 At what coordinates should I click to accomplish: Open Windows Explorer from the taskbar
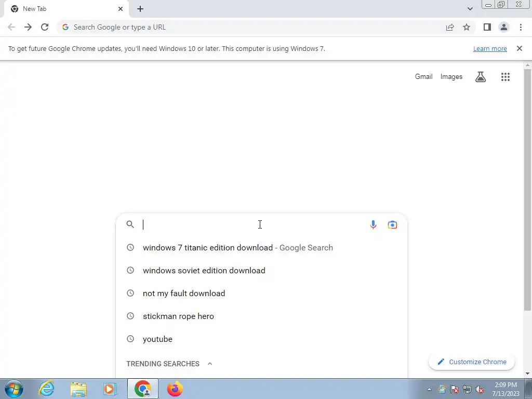(78, 389)
